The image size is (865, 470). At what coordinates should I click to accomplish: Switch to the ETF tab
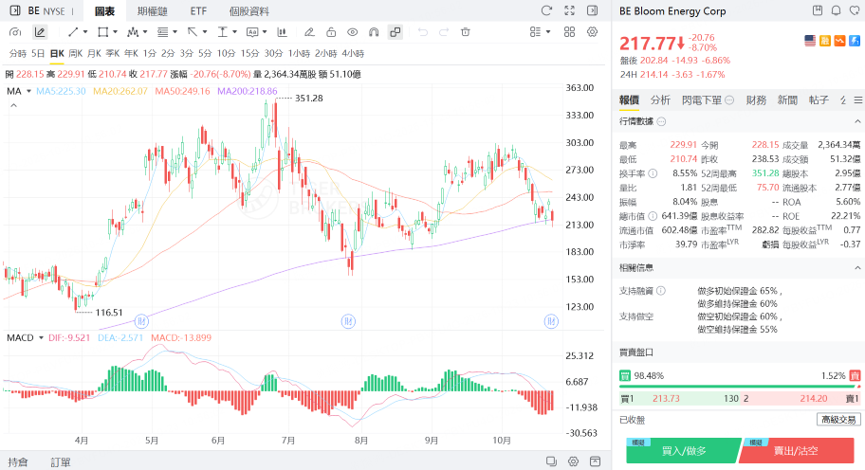(x=199, y=11)
